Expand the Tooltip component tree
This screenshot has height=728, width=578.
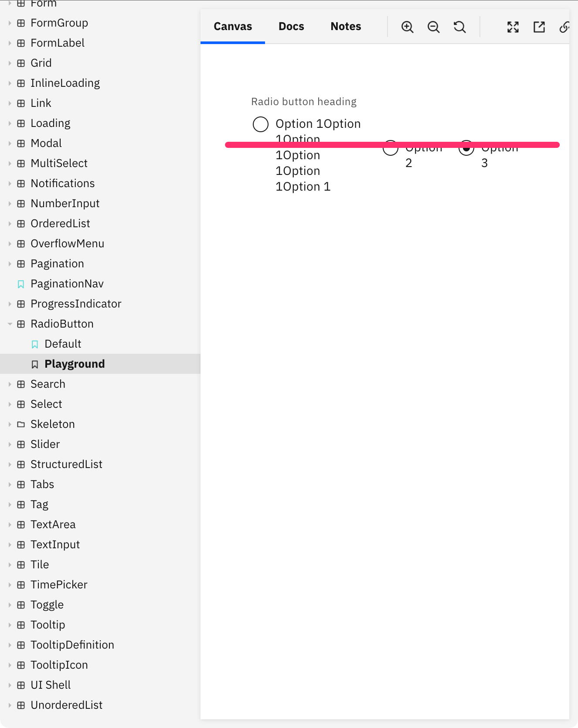coord(10,625)
